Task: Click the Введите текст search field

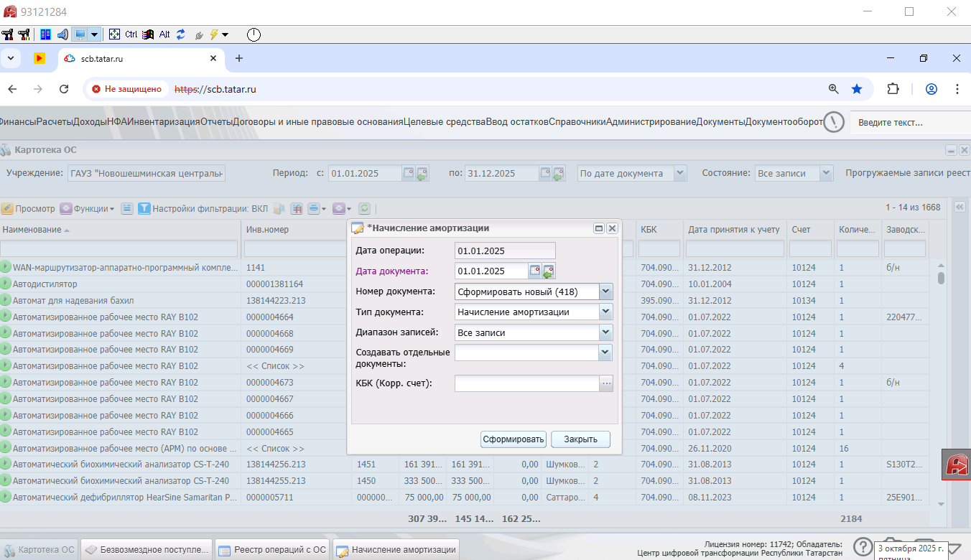Action: (x=909, y=123)
